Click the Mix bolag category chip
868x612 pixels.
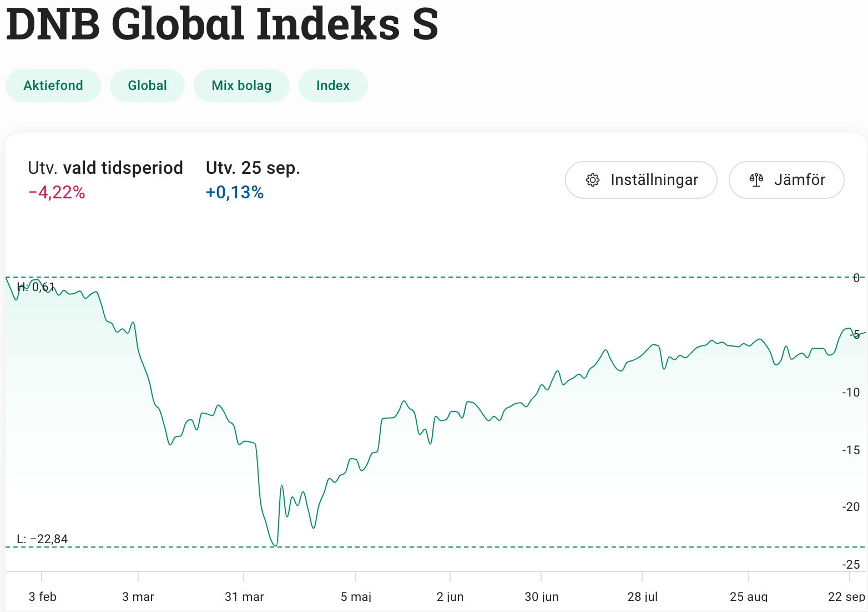(241, 85)
